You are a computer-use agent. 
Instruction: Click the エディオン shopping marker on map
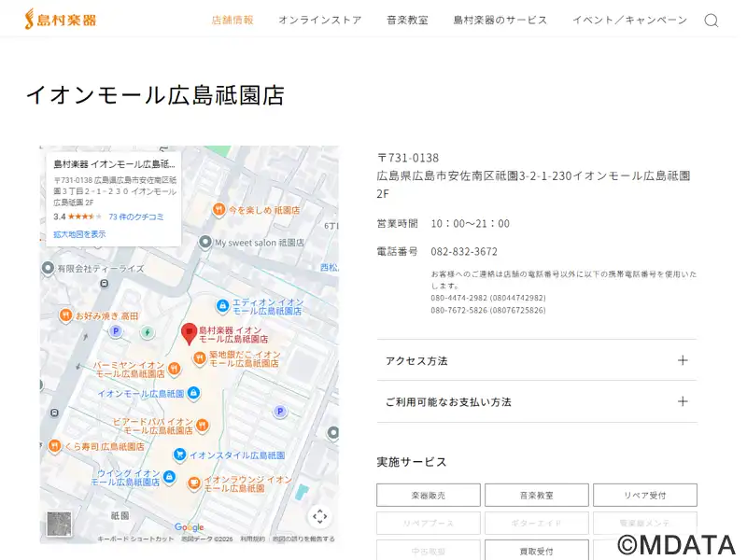222,305
